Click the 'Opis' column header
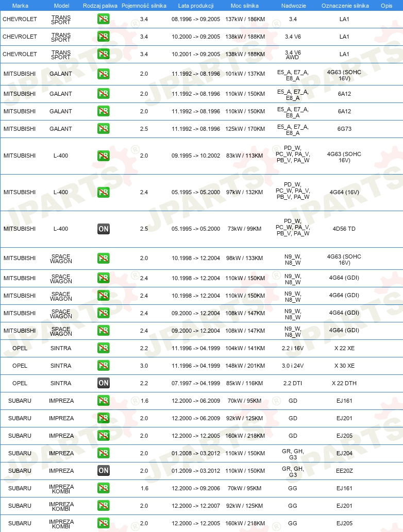The width and height of the screenshot is (403, 532). click(387, 6)
